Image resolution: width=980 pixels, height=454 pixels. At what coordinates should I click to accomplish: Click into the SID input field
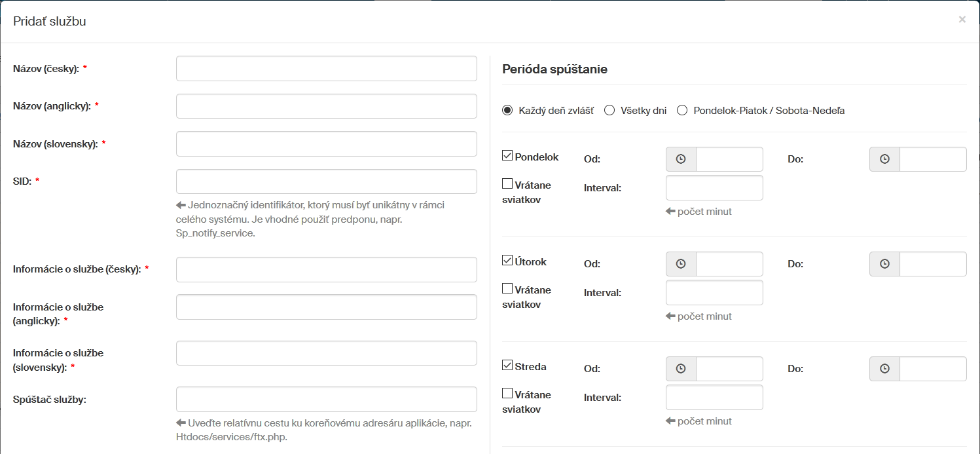tap(326, 181)
